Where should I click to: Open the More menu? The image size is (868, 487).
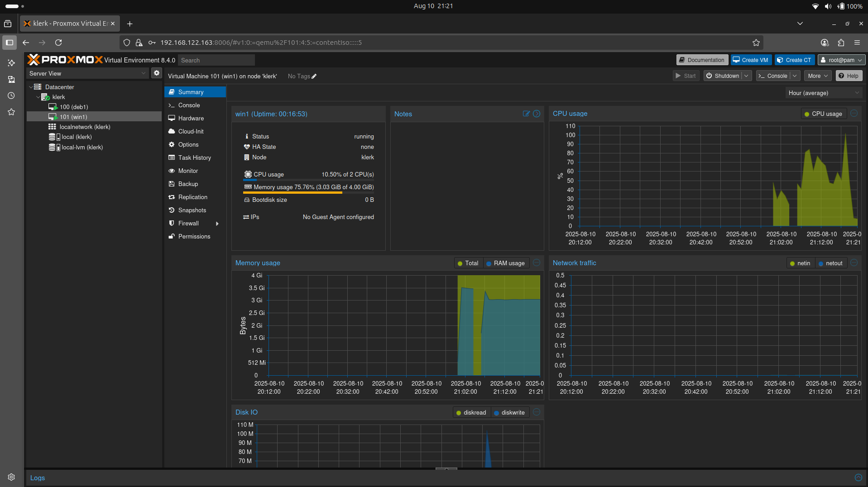pyautogui.click(x=816, y=76)
